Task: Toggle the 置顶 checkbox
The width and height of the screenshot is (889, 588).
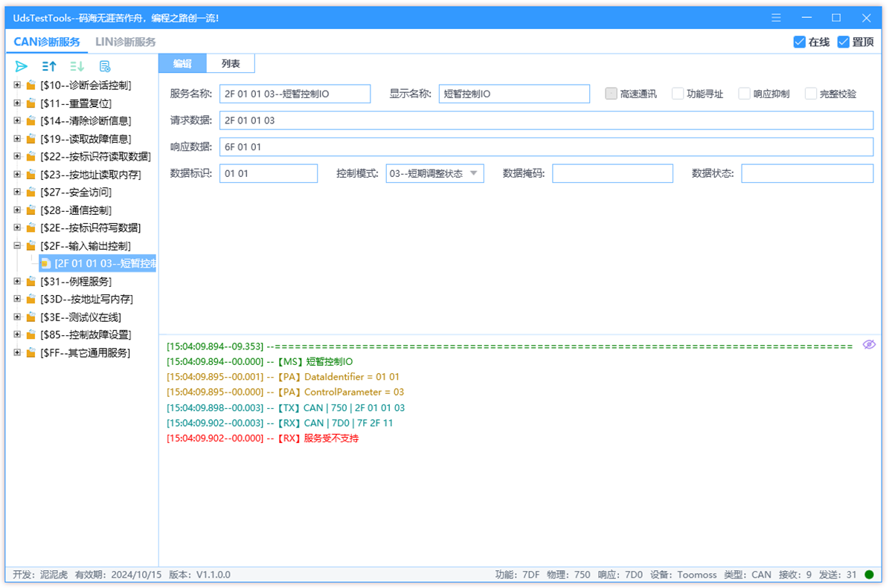Action: pyautogui.click(x=843, y=42)
